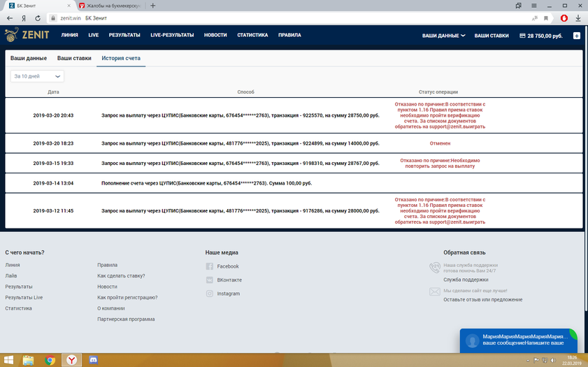This screenshot has width=588, height=367.
Task: Reload the page with refresh icon
Action: point(38,18)
